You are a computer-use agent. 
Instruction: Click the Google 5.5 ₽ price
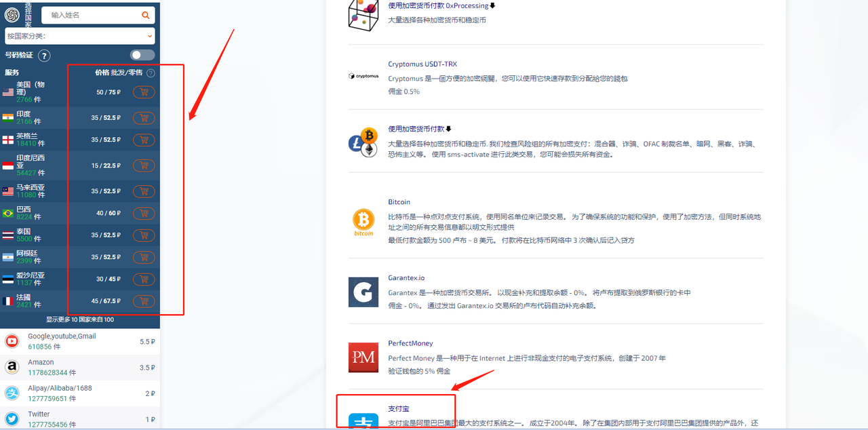(148, 341)
